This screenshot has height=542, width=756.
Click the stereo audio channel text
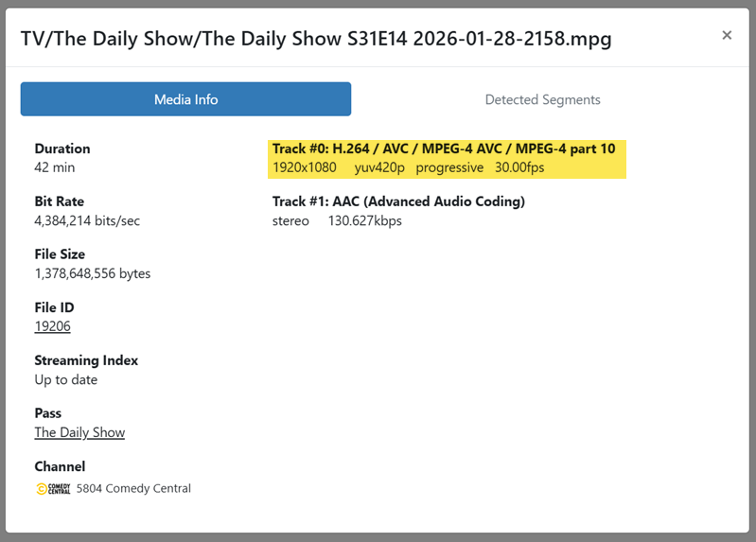coord(290,220)
